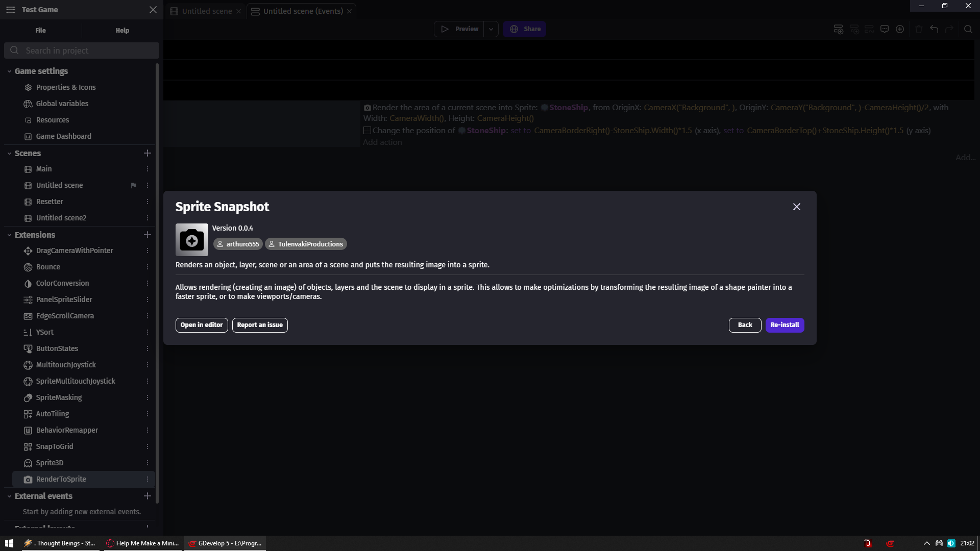Click the add Scenes plus icon
The width and height of the screenshot is (980, 551).
148,153
